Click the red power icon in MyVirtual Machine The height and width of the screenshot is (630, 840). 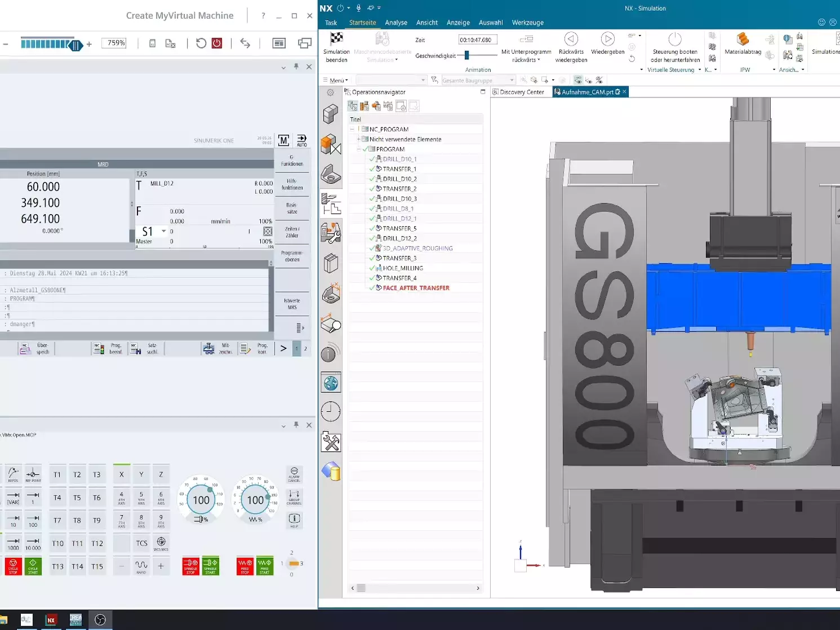click(x=217, y=43)
